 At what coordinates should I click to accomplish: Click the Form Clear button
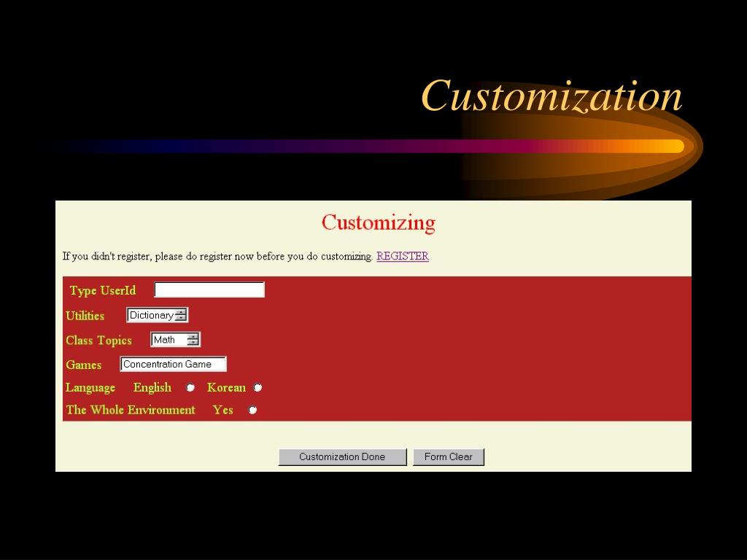pos(449,456)
